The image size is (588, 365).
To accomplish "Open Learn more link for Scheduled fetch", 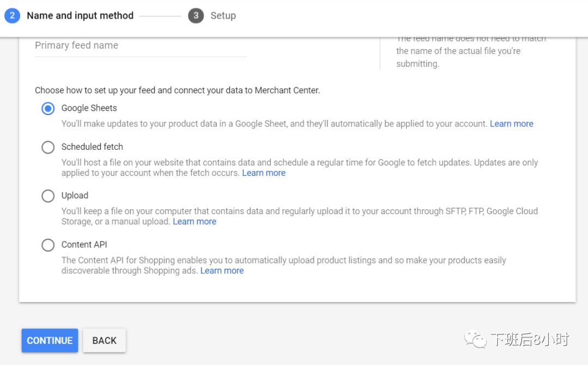I will tap(264, 173).
